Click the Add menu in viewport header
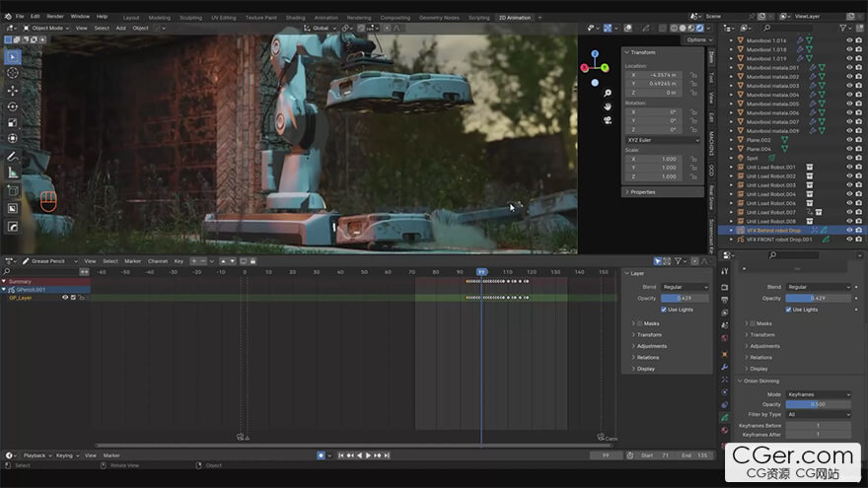 click(120, 29)
